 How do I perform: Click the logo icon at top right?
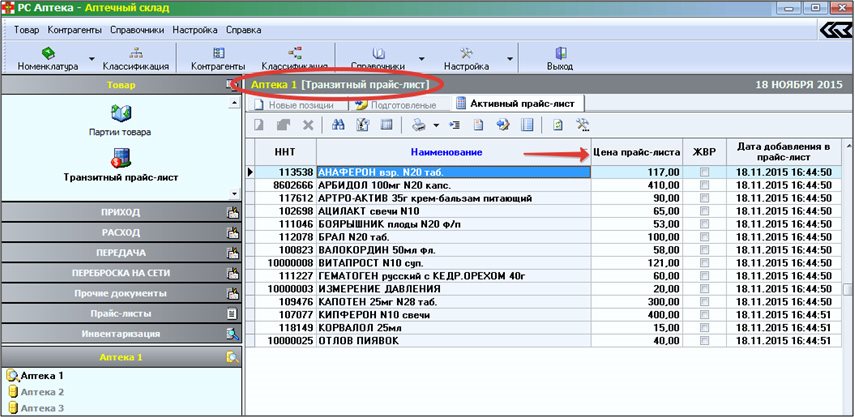coord(835,30)
